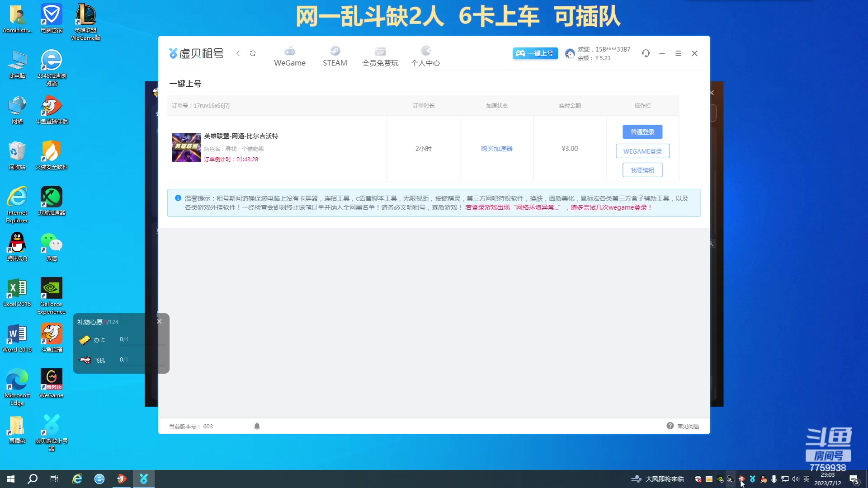This screenshot has height=488, width=868.
Task: Open the 电脑管家 desktop icon
Action: coord(52,19)
